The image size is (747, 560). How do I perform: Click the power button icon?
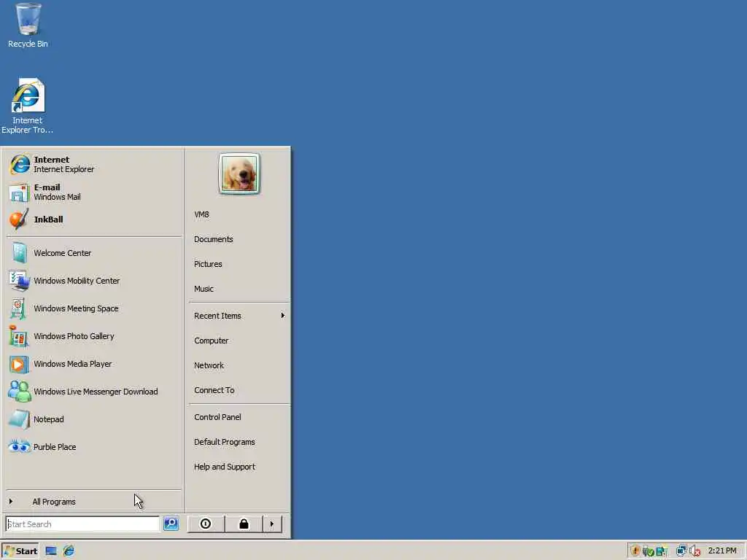[206, 524]
